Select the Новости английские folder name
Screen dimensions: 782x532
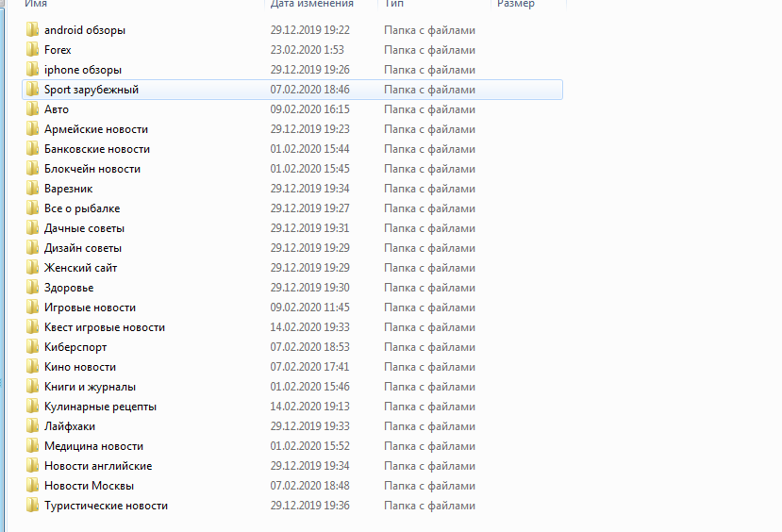(98, 466)
